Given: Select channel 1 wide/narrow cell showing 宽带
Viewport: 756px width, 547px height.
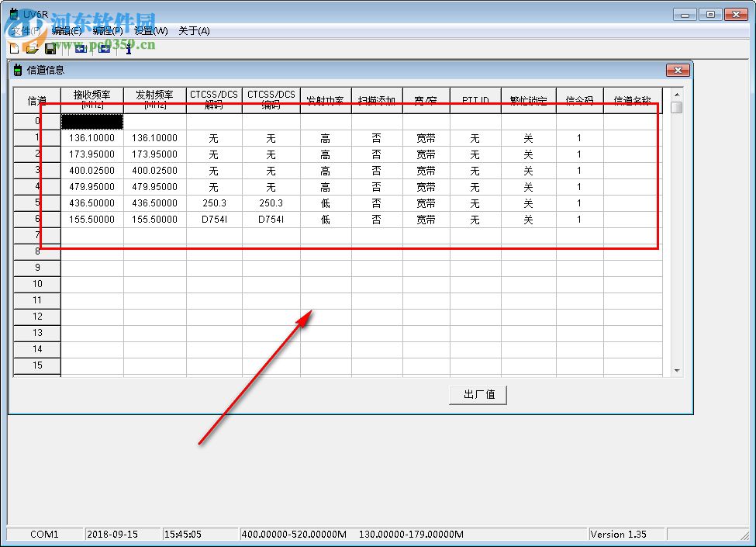Looking at the screenshot, I should pos(426,138).
